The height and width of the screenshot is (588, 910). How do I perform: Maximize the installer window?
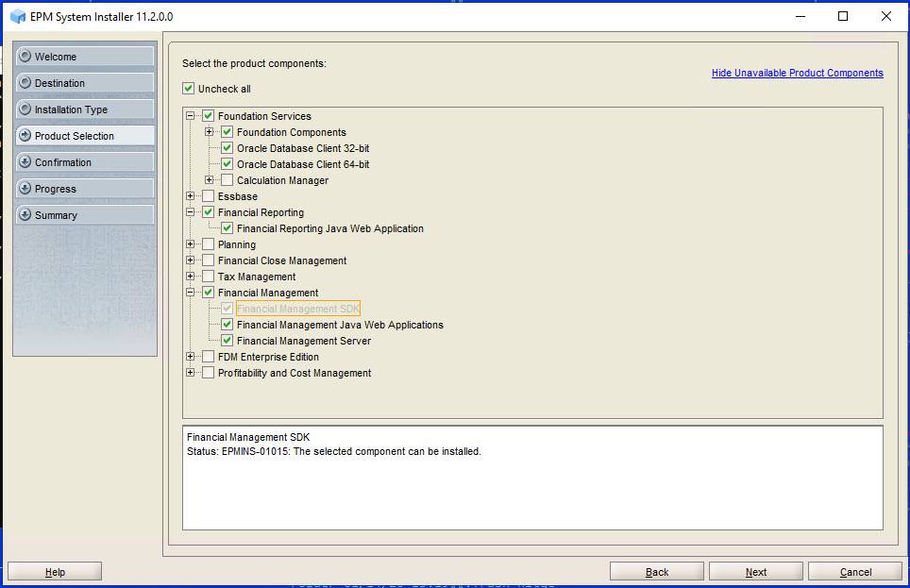pos(843,16)
